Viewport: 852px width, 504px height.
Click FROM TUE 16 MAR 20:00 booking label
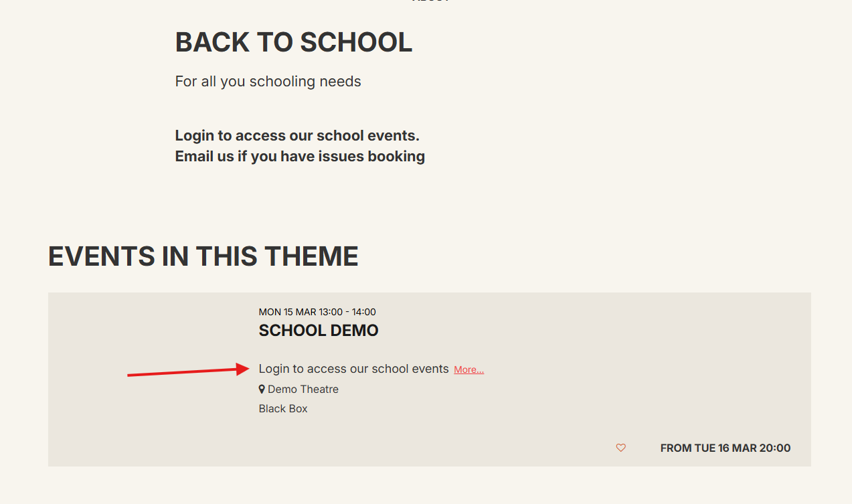(x=725, y=448)
